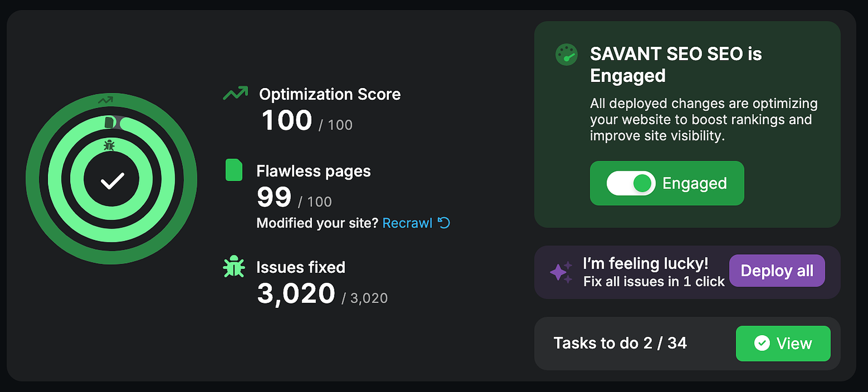Click the SAVANT SEO SEO is Engaged heading
The width and height of the screenshot is (868, 392).
pos(676,64)
